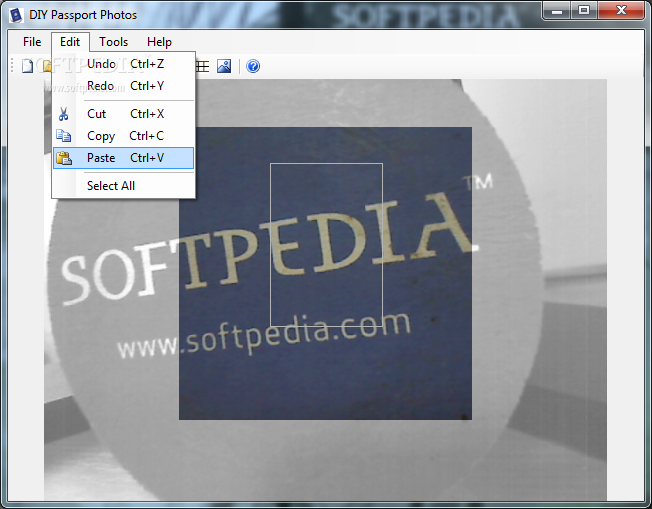This screenshot has width=652, height=509.
Task: Open the File menu
Action: point(32,42)
